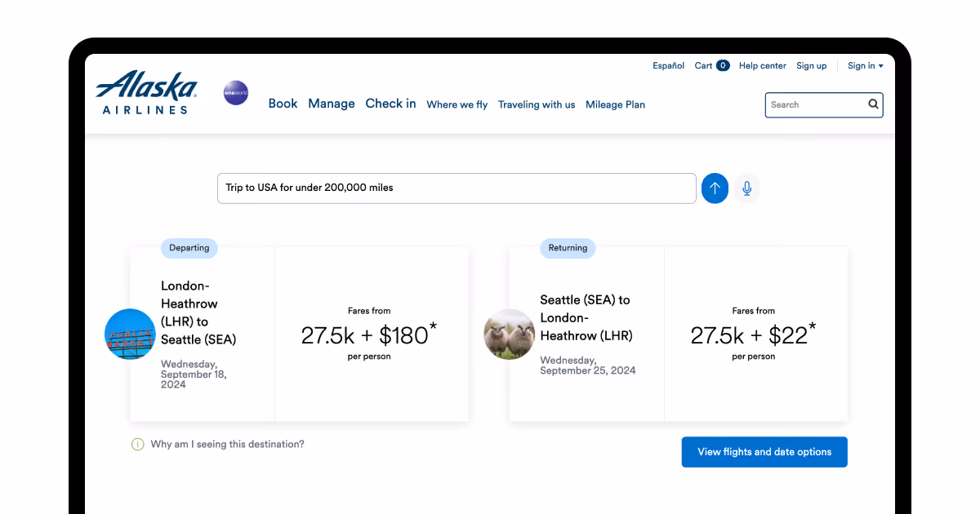980x514 pixels.
Task: Open the Mileage Plan menu
Action: tap(615, 104)
